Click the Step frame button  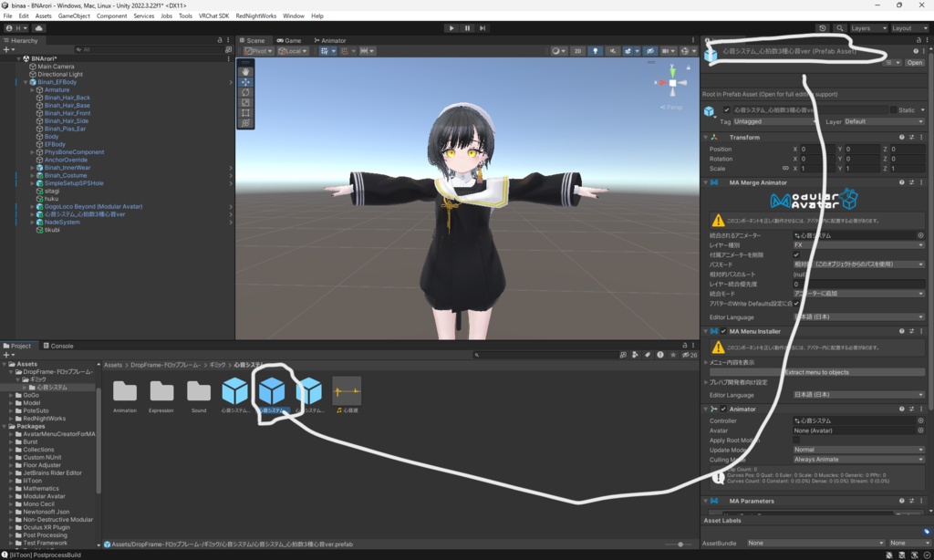(483, 28)
